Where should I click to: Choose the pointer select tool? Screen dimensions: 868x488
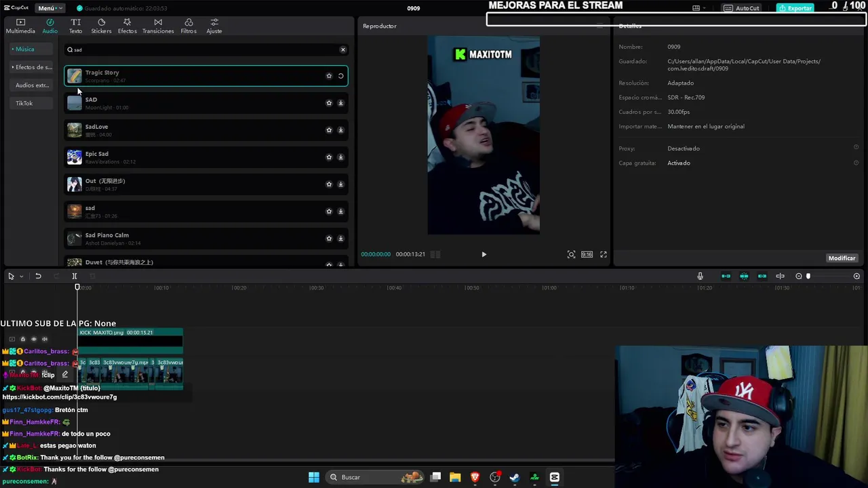coord(11,276)
